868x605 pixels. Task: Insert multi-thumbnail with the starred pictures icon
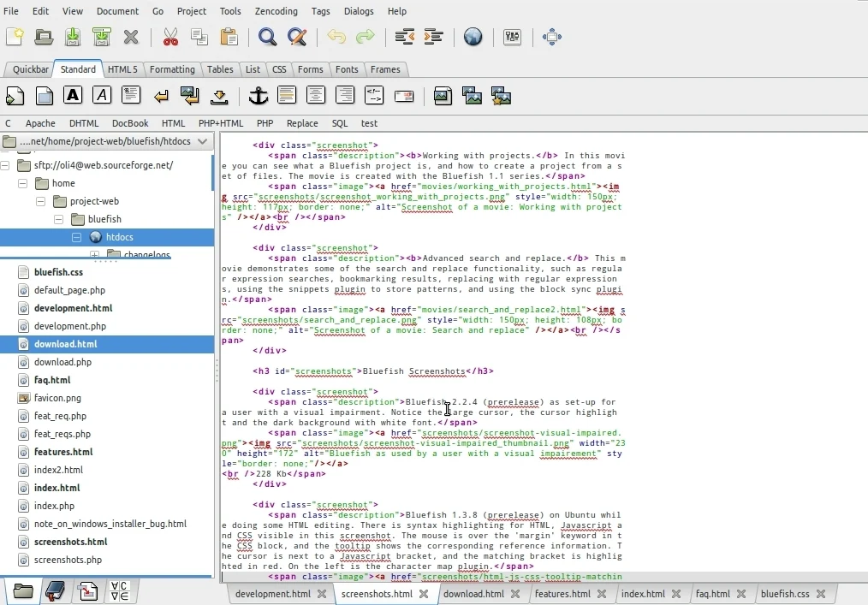pos(501,97)
